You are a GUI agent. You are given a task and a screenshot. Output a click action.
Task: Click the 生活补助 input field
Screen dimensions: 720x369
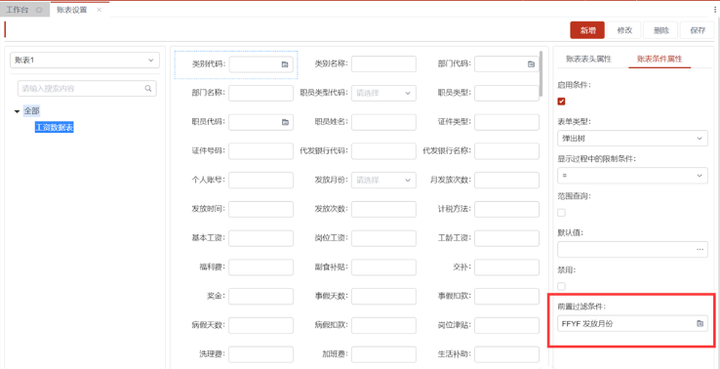point(507,354)
